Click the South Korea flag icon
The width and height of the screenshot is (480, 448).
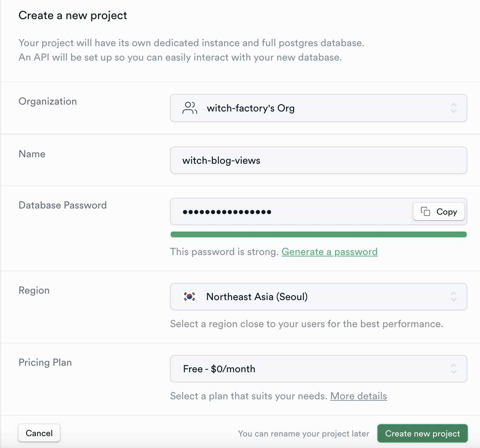click(x=189, y=297)
